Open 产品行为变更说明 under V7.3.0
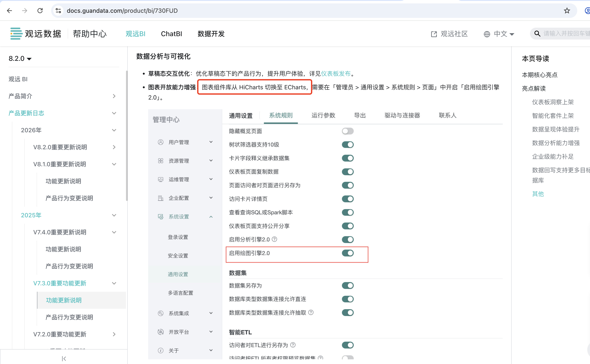590x364 pixels. coord(69,317)
